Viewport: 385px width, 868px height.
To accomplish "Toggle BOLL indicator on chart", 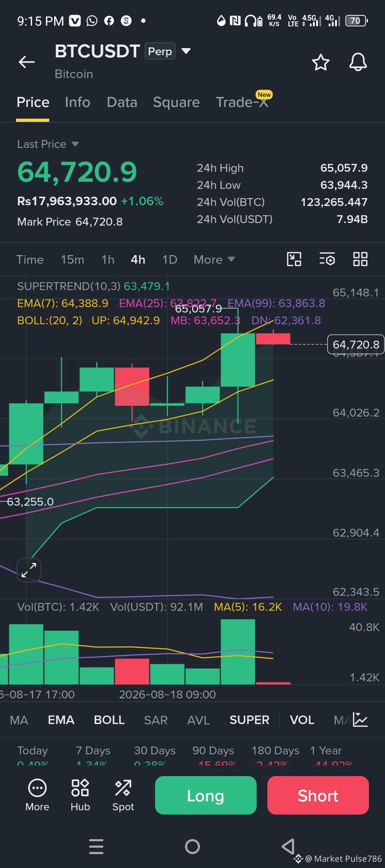I will point(109,720).
